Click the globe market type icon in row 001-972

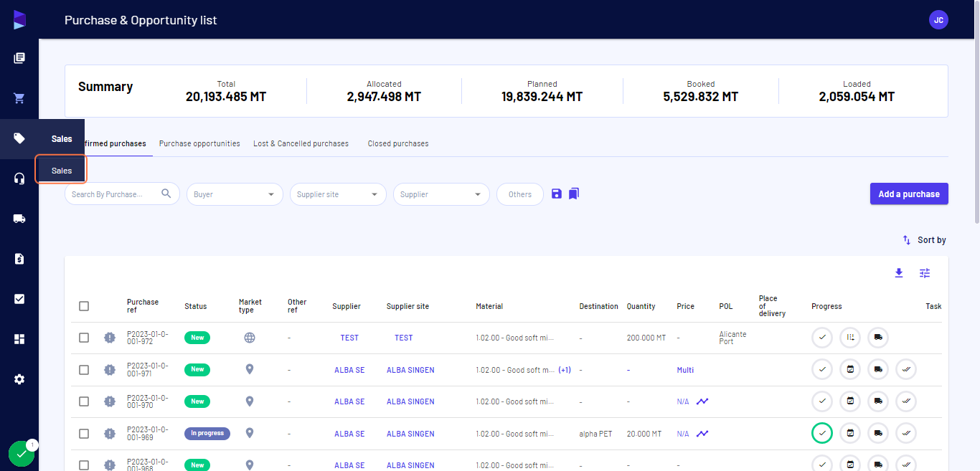tap(250, 338)
